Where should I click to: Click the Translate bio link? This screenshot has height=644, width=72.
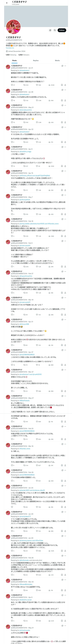point(10,48)
